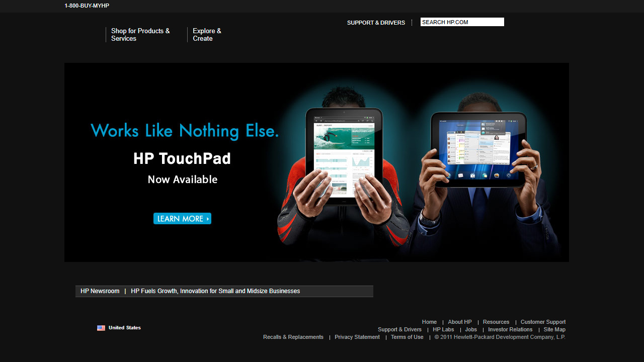Open footer Support & Drivers link
644x362 pixels.
point(399,329)
